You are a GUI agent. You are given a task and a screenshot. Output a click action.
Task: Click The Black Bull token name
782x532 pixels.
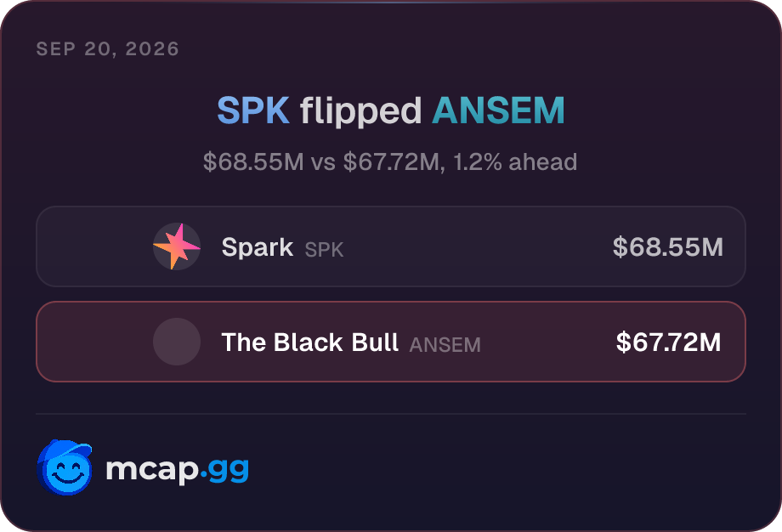309,342
